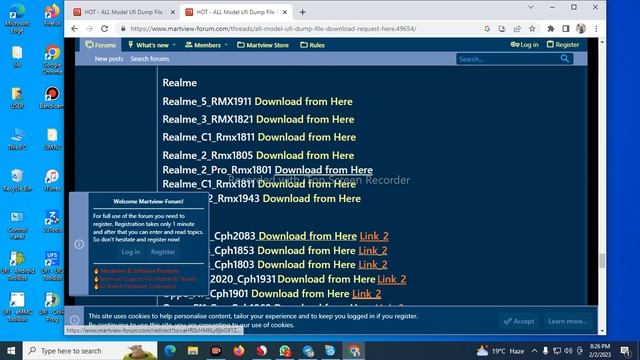Switch to first HOT Ufi Dump tab
The height and width of the screenshot is (360, 640).
(x=123, y=12)
